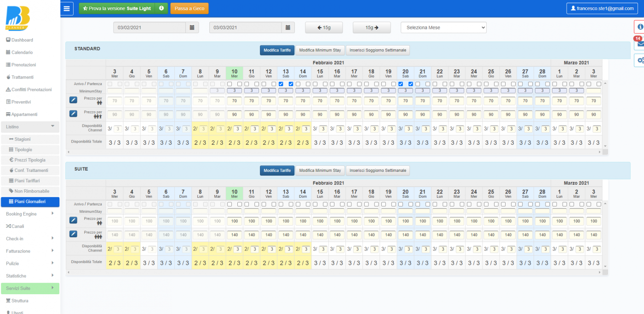Select Piani Tariffari submenu item
Viewport: 644px width, 314px height.
click(x=30, y=181)
